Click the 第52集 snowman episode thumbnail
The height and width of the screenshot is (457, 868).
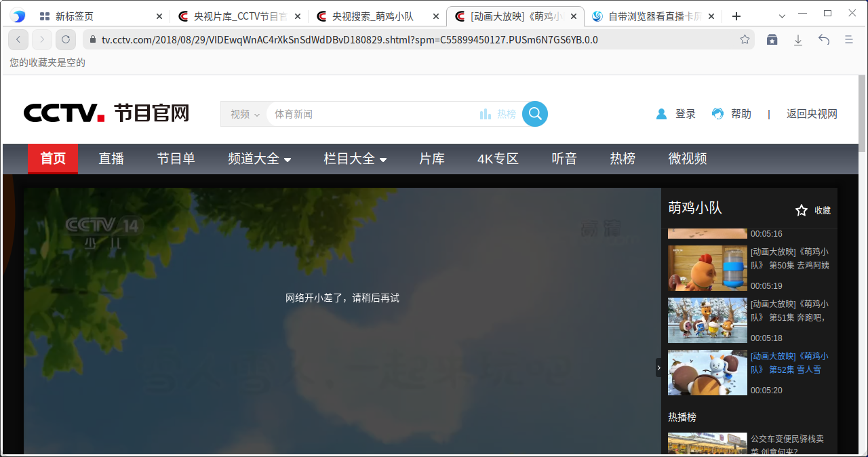coord(707,372)
